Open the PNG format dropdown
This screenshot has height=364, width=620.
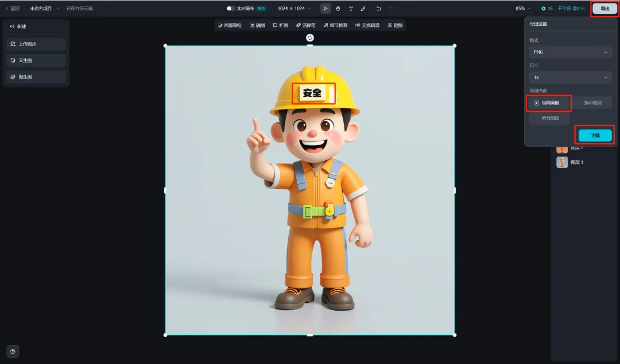tap(570, 52)
